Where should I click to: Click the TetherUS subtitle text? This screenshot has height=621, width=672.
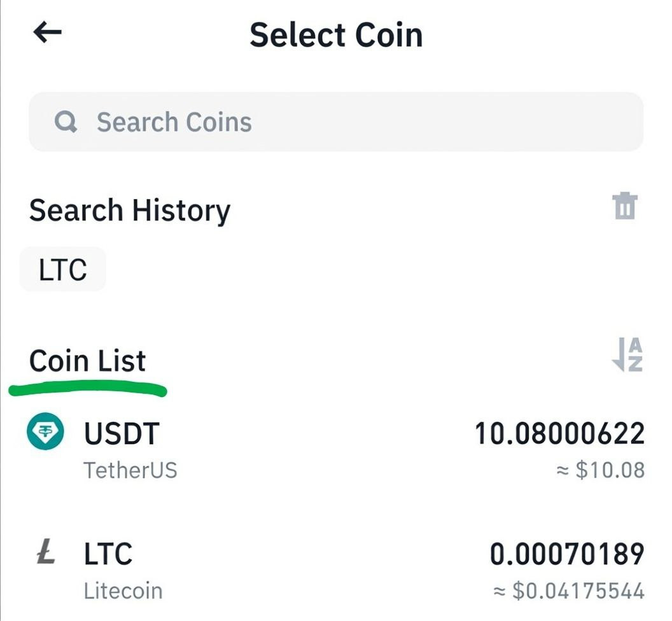(130, 471)
